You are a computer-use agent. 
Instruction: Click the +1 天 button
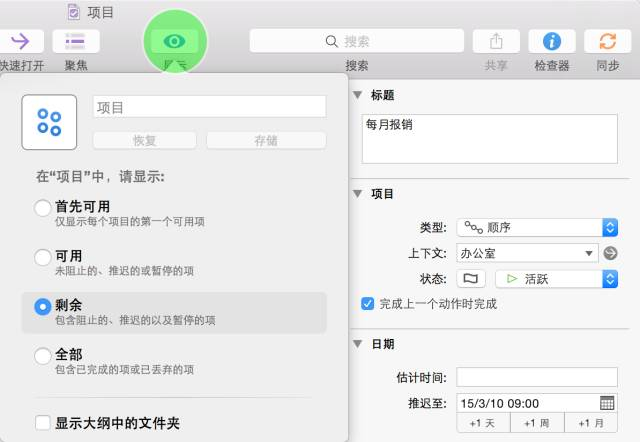pyautogui.click(x=483, y=424)
